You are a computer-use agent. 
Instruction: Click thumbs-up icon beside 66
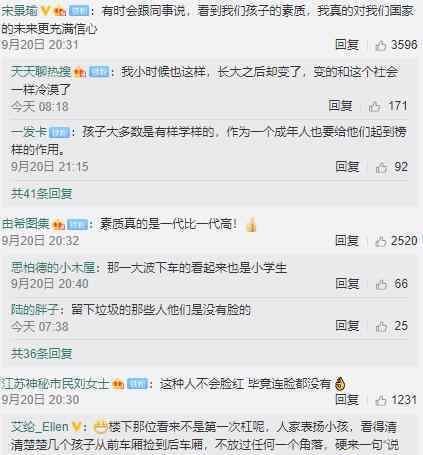[x=381, y=284]
